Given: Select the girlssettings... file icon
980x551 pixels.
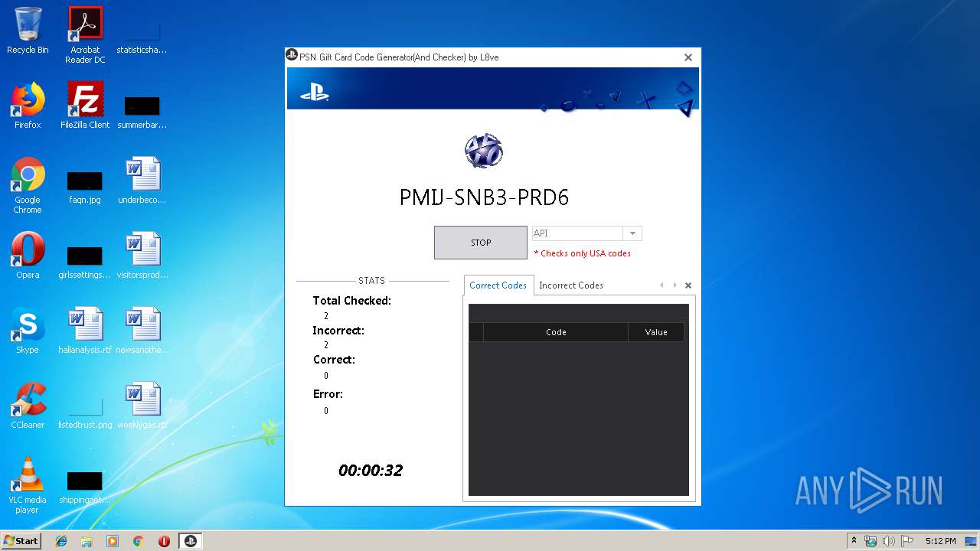Looking at the screenshot, I should coord(85,261).
